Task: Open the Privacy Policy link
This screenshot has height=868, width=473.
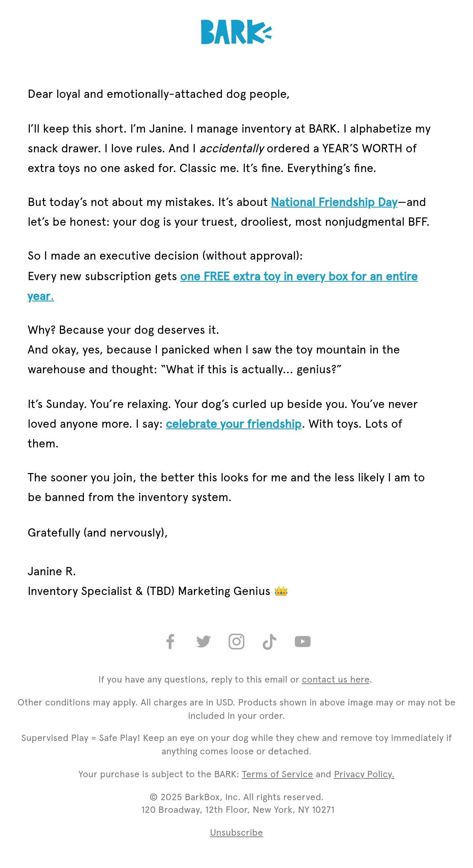Action: [x=364, y=774]
